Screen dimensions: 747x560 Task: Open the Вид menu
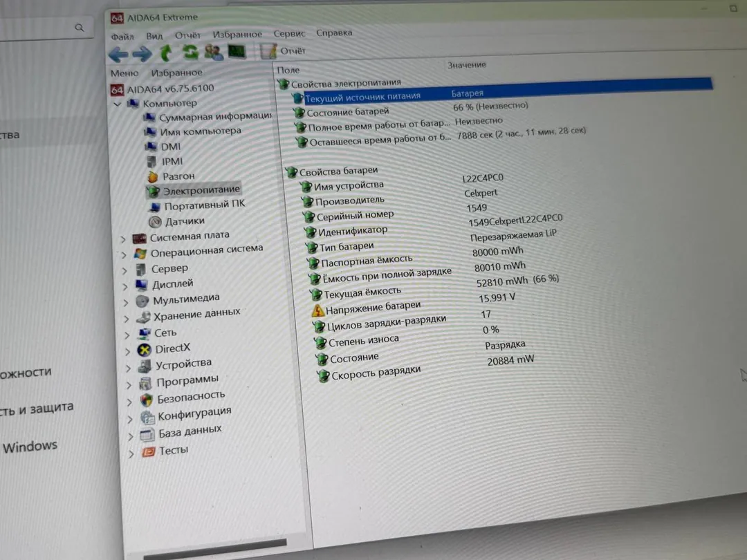(x=154, y=36)
